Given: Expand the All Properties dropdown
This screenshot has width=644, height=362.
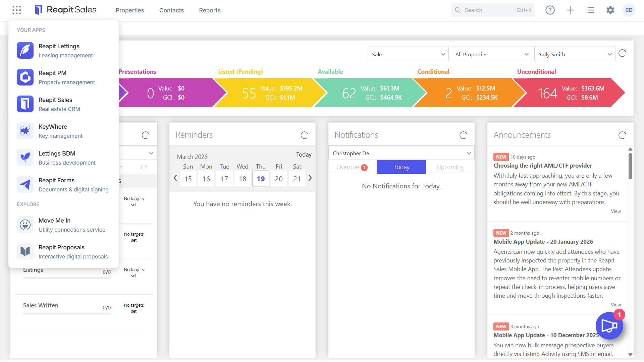Looking at the screenshot, I should pos(491,54).
